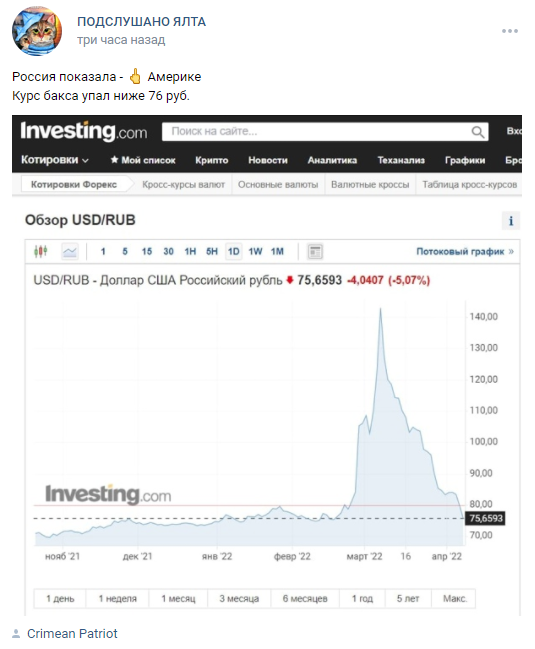The width and height of the screenshot is (535, 649).
Task: Click the 75,6593 current price marker
Action: (x=485, y=518)
